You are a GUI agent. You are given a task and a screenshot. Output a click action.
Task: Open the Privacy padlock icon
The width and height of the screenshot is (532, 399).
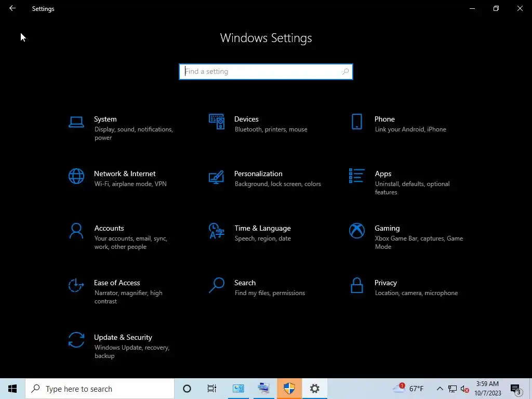click(x=356, y=285)
